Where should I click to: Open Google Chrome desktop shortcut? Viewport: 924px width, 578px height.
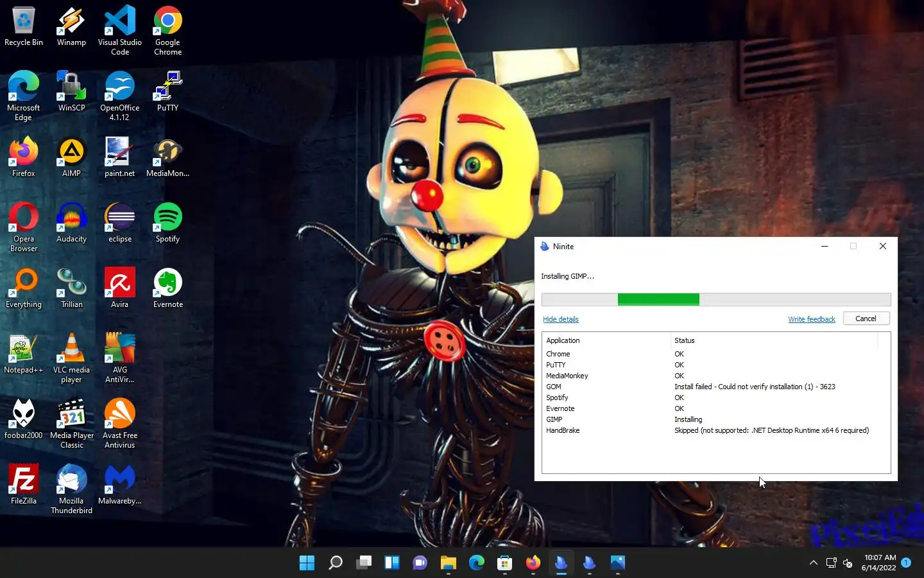click(167, 31)
